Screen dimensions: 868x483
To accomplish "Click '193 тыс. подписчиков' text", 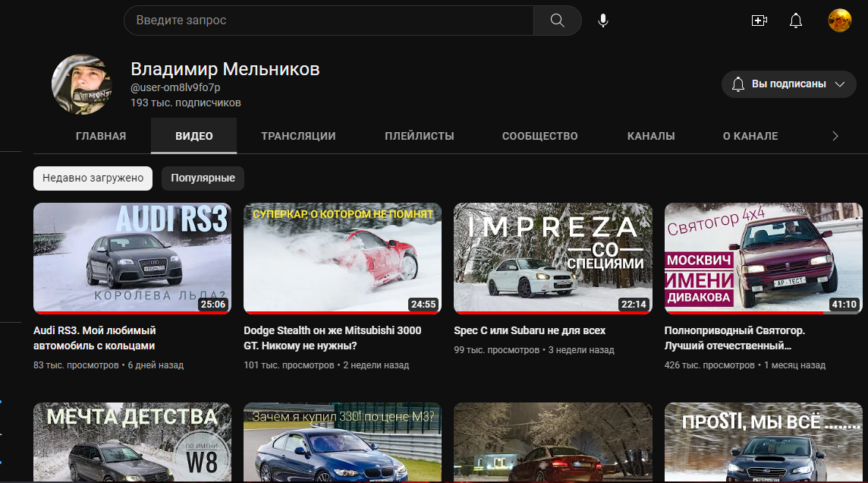I will pos(186,103).
